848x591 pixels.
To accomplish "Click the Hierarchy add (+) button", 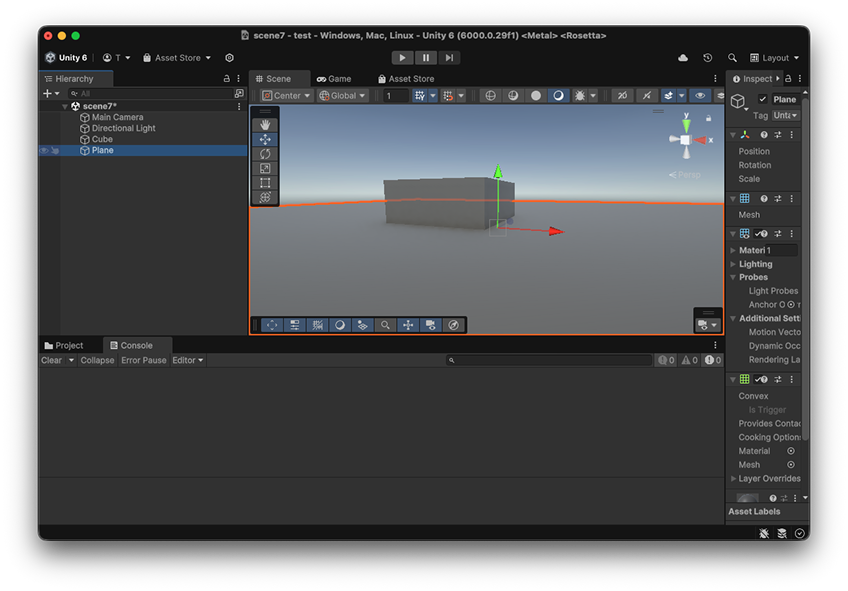I will click(x=47, y=93).
